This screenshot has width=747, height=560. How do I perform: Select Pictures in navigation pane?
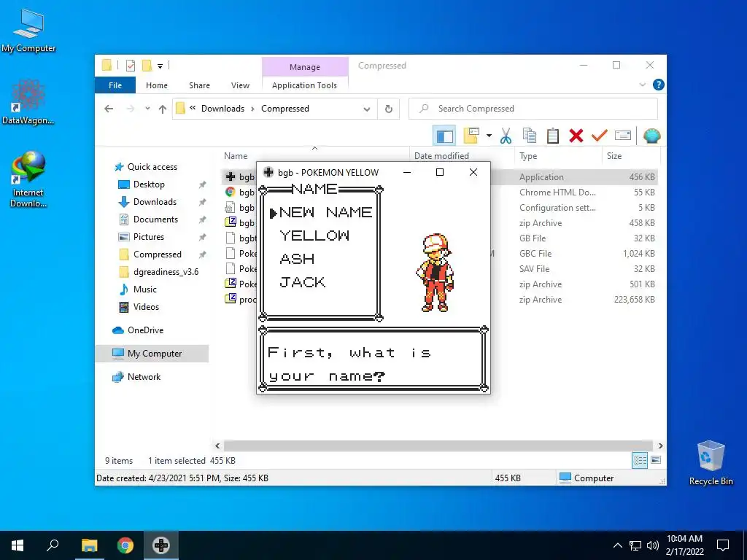point(148,237)
